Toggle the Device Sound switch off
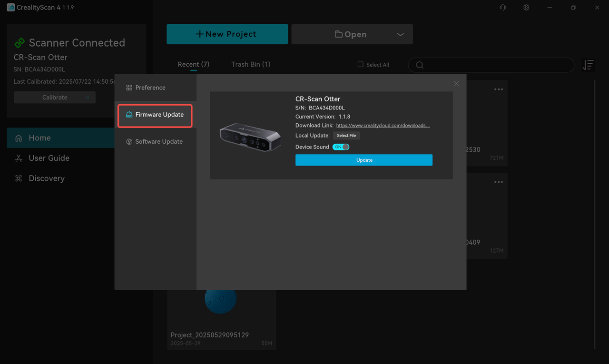This screenshot has width=609, height=364. (x=341, y=147)
